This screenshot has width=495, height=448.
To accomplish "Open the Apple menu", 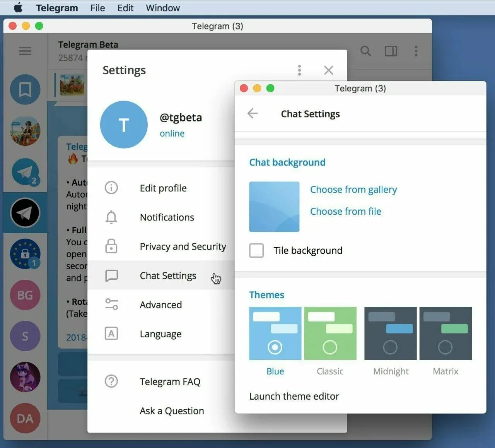I will (x=18, y=8).
